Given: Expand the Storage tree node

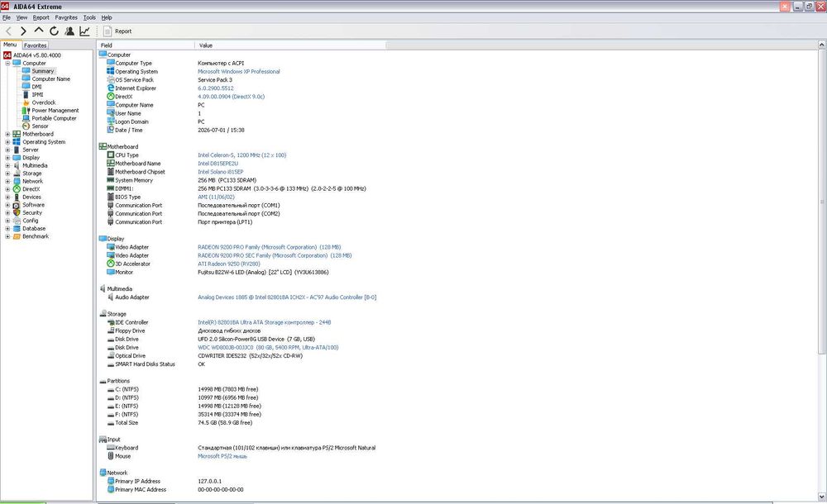Looking at the screenshot, I should 7,174.
